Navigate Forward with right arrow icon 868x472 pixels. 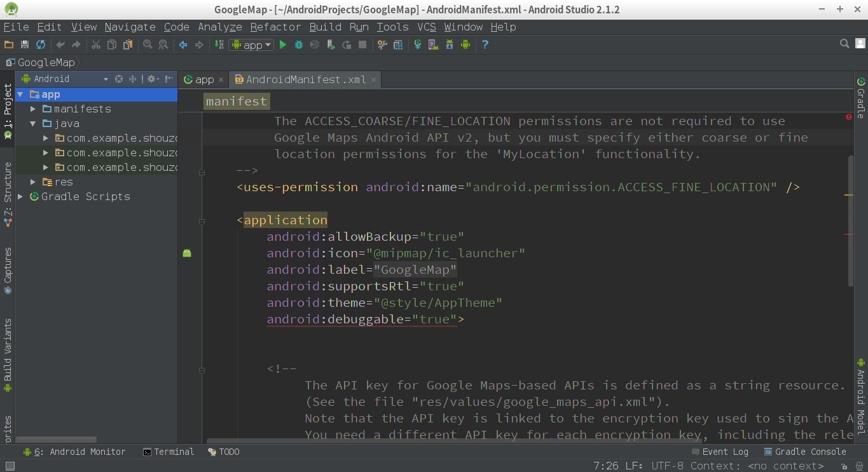pos(199,44)
